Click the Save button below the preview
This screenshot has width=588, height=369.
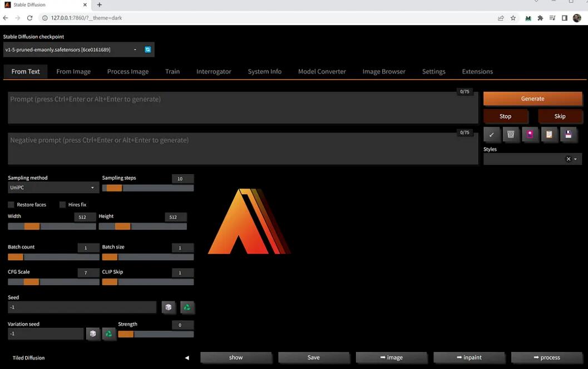[x=314, y=358]
